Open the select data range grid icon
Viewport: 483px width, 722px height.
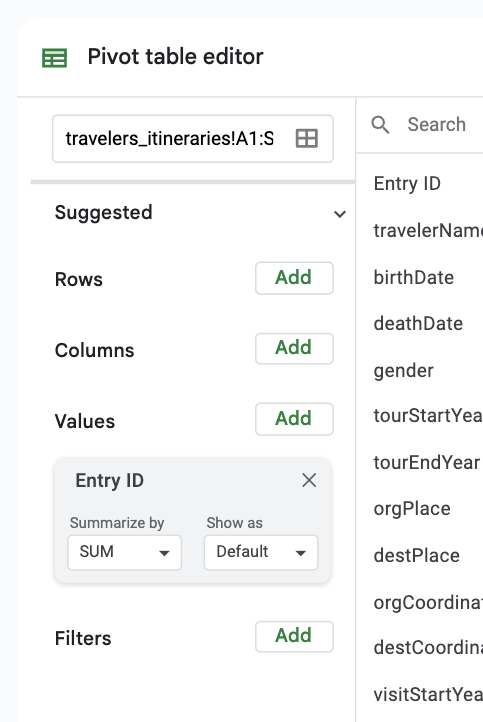[307, 138]
